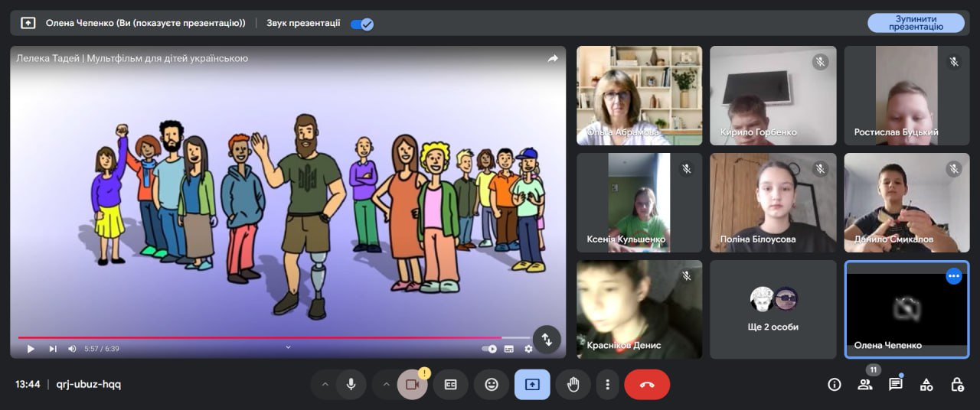
Task: Expand microphone audio settings arrow
Action: pos(325,384)
